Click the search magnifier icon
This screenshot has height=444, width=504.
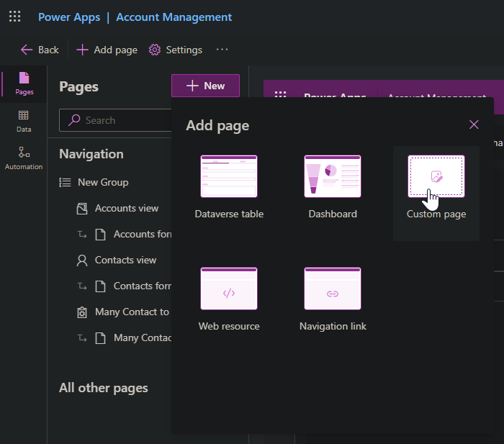74,120
